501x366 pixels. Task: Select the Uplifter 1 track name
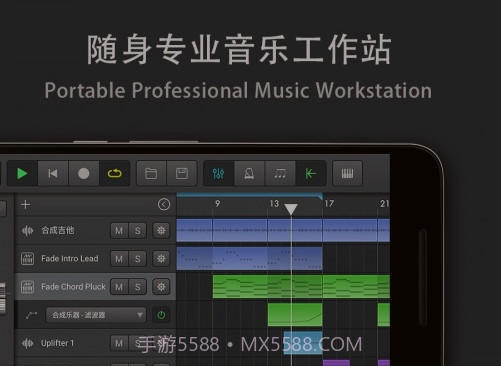(x=57, y=343)
